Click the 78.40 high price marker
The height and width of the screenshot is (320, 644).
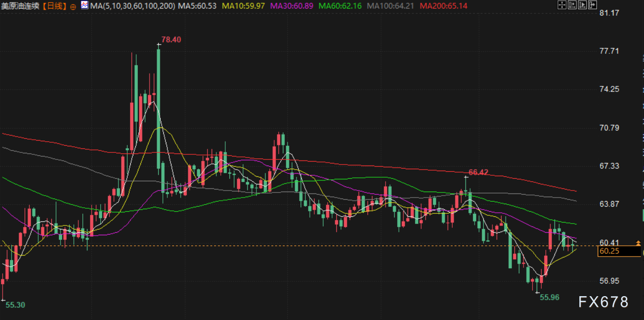click(171, 40)
